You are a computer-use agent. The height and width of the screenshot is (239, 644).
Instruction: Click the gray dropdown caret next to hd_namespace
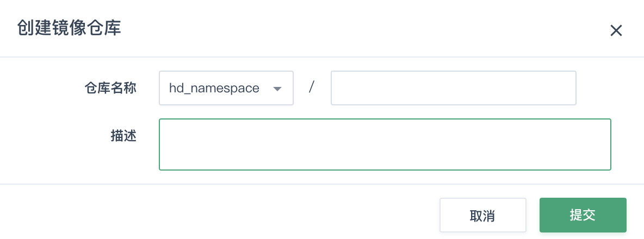pos(277,89)
